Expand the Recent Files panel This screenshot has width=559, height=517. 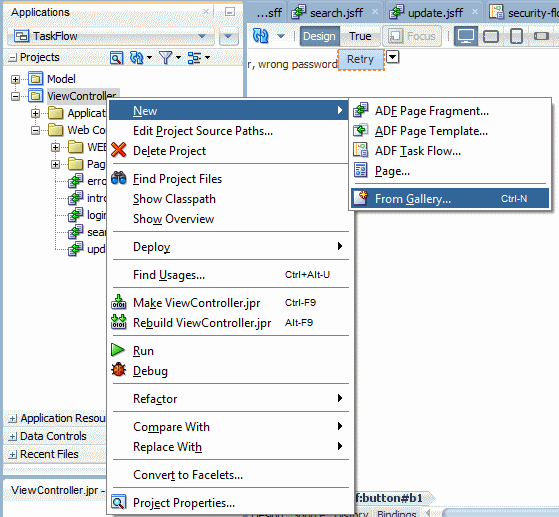coord(12,454)
